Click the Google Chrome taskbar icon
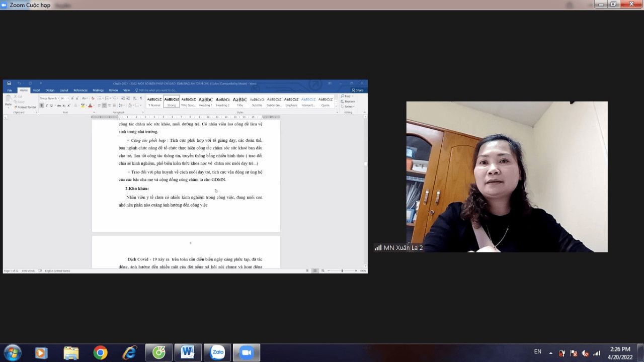Viewport: 644px width, 362px height. click(x=100, y=353)
